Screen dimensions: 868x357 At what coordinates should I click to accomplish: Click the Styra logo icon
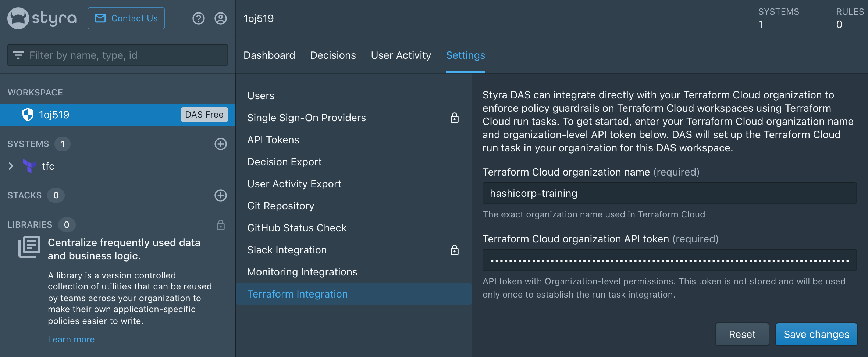pos(18,18)
